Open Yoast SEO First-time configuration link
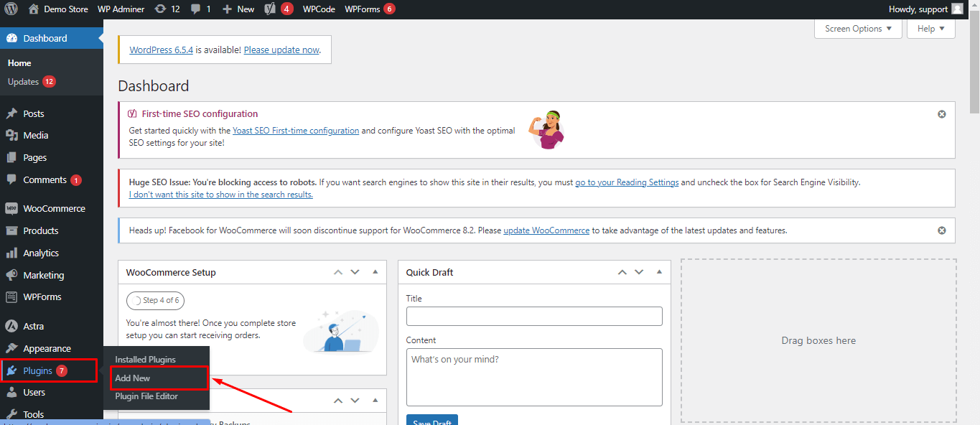The height and width of the screenshot is (425, 980). point(296,131)
